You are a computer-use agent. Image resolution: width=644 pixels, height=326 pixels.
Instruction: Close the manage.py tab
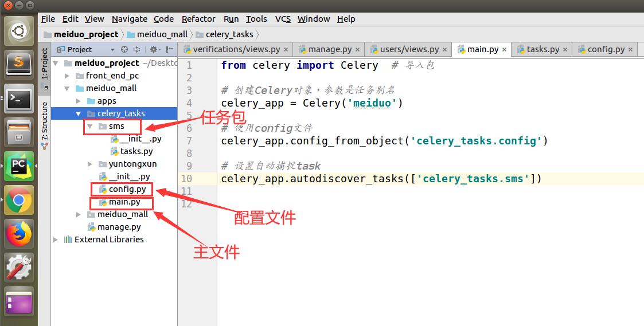357,50
